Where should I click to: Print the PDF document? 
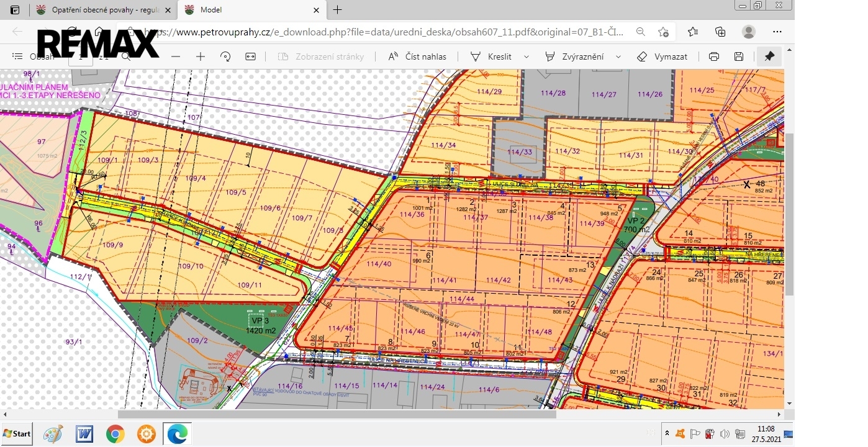click(x=714, y=56)
